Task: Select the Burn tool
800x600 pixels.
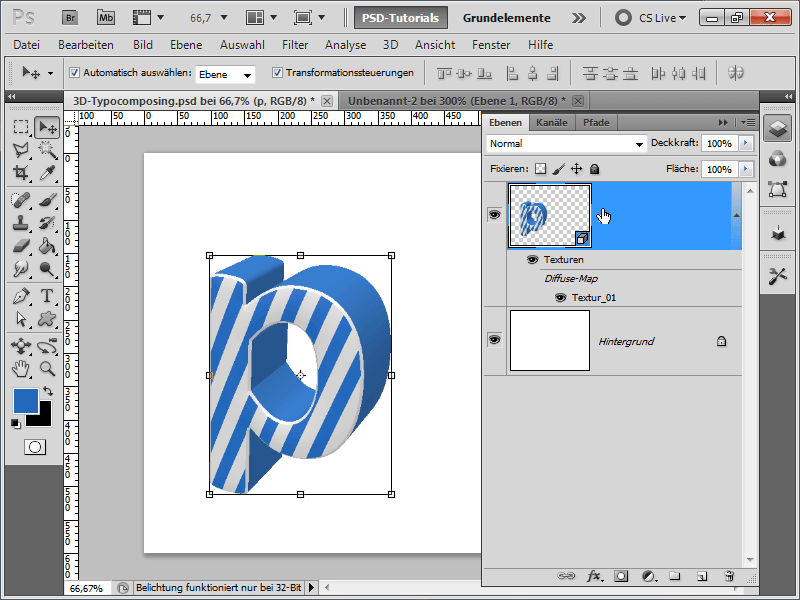Action: tap(47, 268)
